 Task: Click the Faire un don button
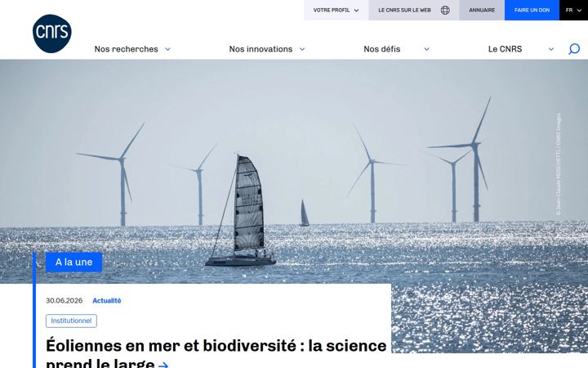click(532, 10)
